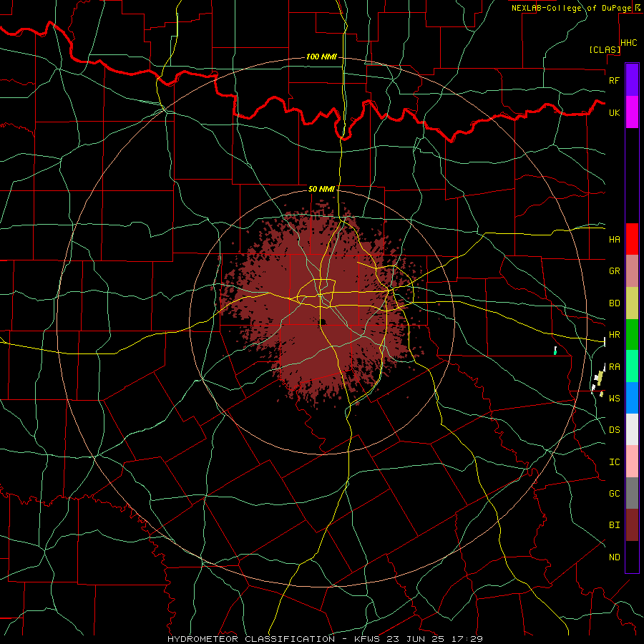
Task: Select the dusty pink GR legend swatch
Action: click(632, 271)
